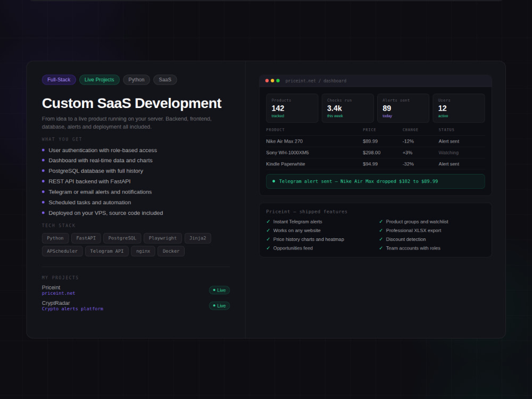This screenshot has height=399, width=532.
Task: Select the Full-Stack tag
Action: tap(59, 80)
